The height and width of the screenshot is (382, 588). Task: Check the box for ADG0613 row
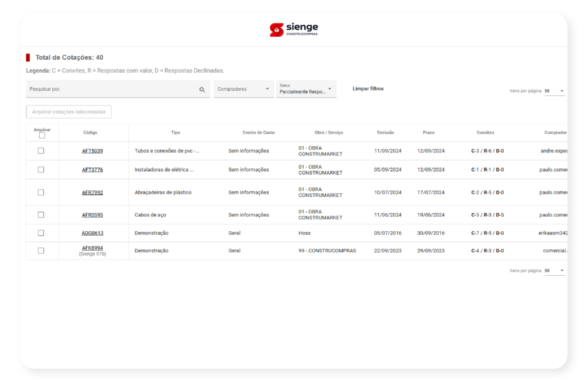pyautogui.click(x=41, y=233)
